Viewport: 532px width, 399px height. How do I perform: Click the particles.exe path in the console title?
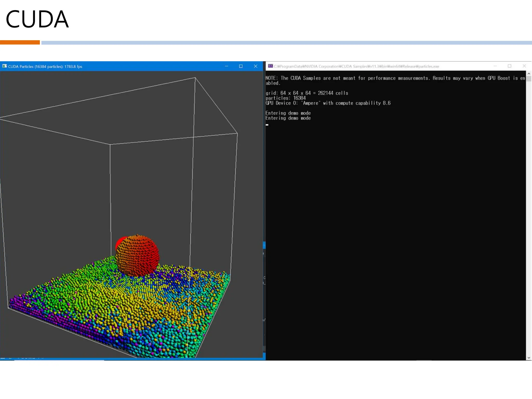coord(356,66)
